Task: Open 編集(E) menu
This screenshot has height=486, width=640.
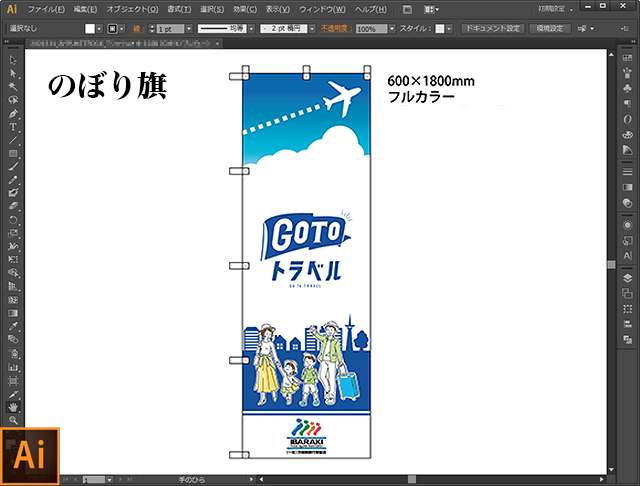Action: tap(85, 9)
